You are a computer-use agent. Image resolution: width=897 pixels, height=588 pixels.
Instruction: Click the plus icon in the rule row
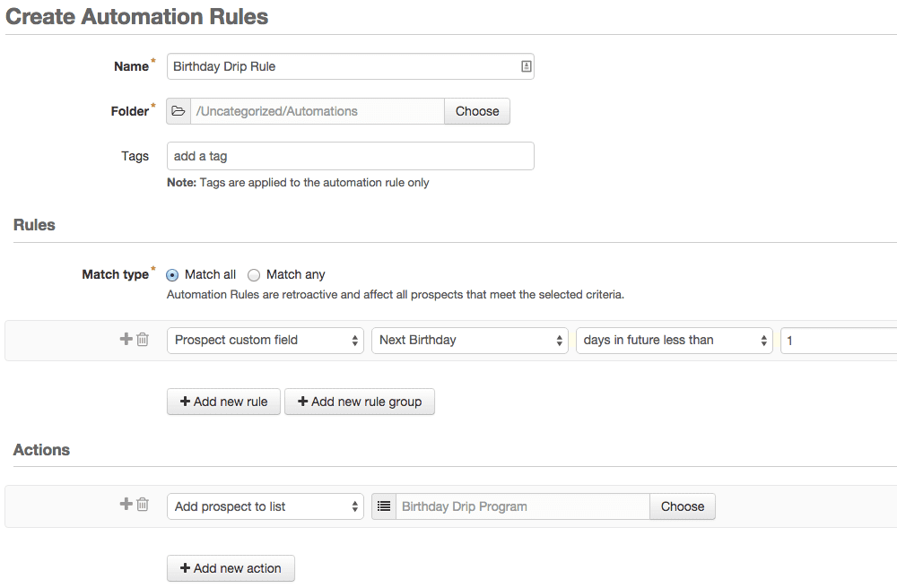(x=126, y=340)
